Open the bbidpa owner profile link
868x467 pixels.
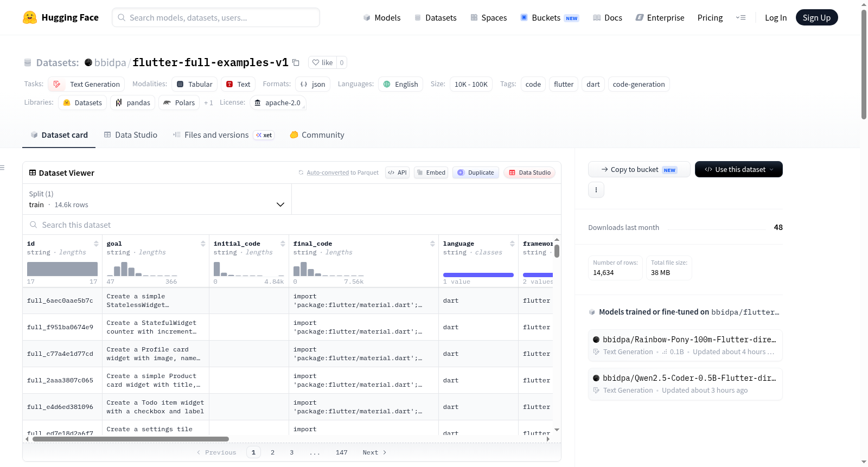[x=110, y=62]
